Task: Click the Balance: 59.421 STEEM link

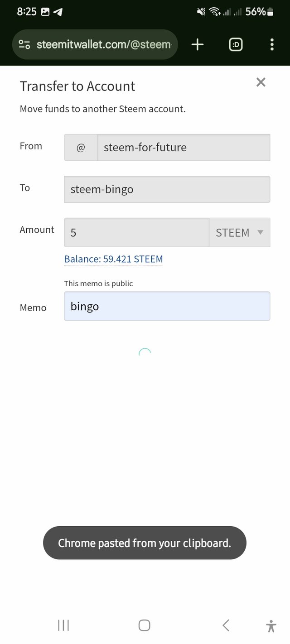Action: [113, 259]
